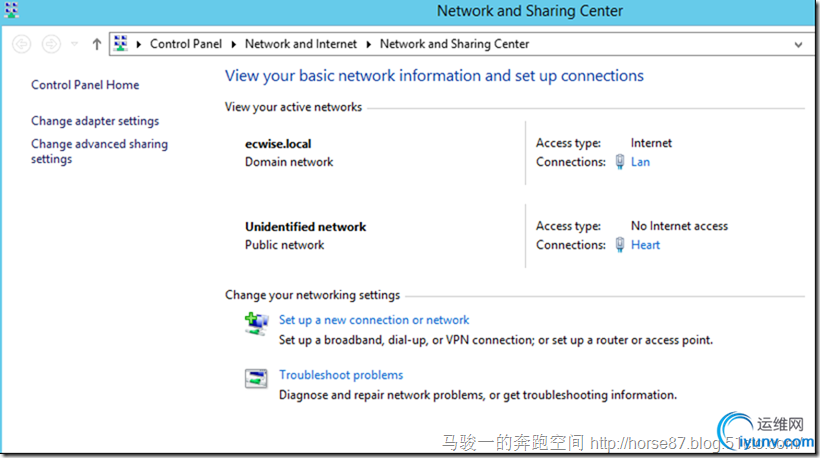This screenshot has width=820, height=458.
Task: Click the adapter icon beside Lan
Action: 620,162
